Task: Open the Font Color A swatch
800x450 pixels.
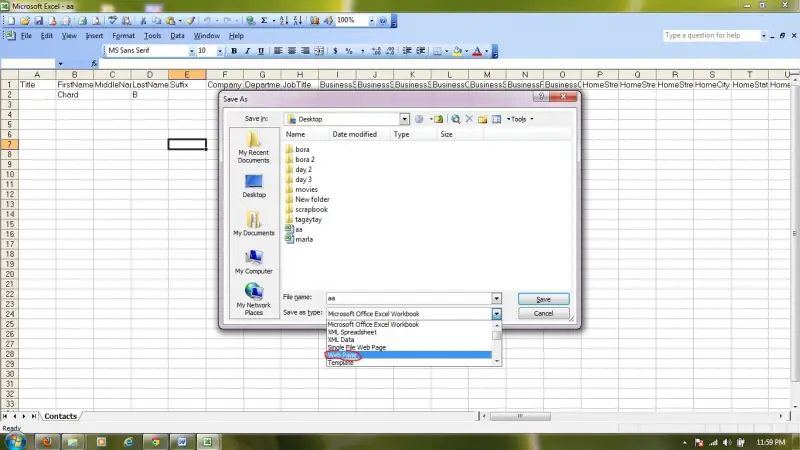Action: point(477,51)
